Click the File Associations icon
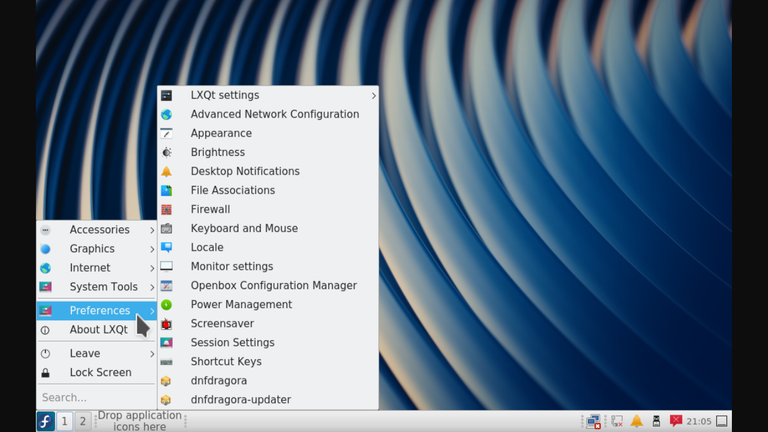768x432 pixels. coord(167,191)
